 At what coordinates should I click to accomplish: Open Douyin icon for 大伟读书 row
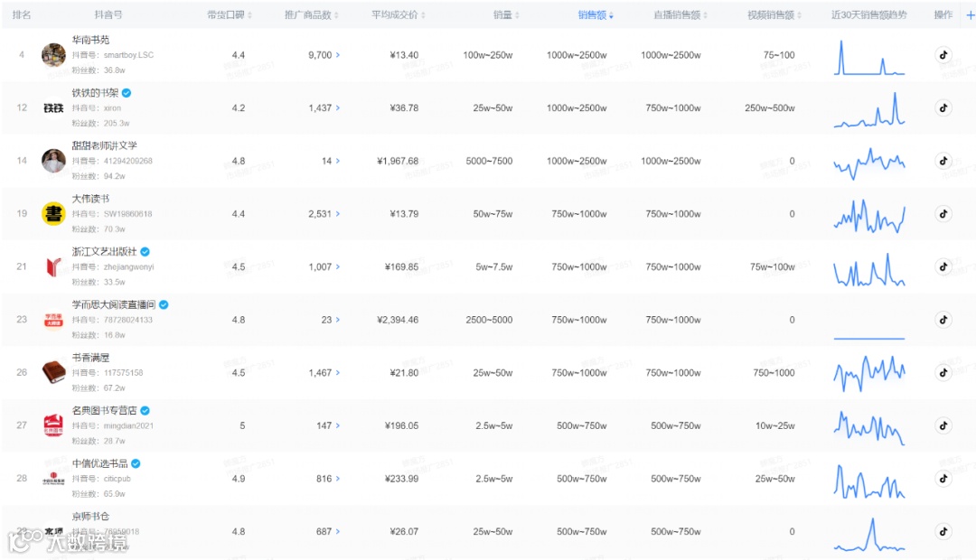pos(943,213)
